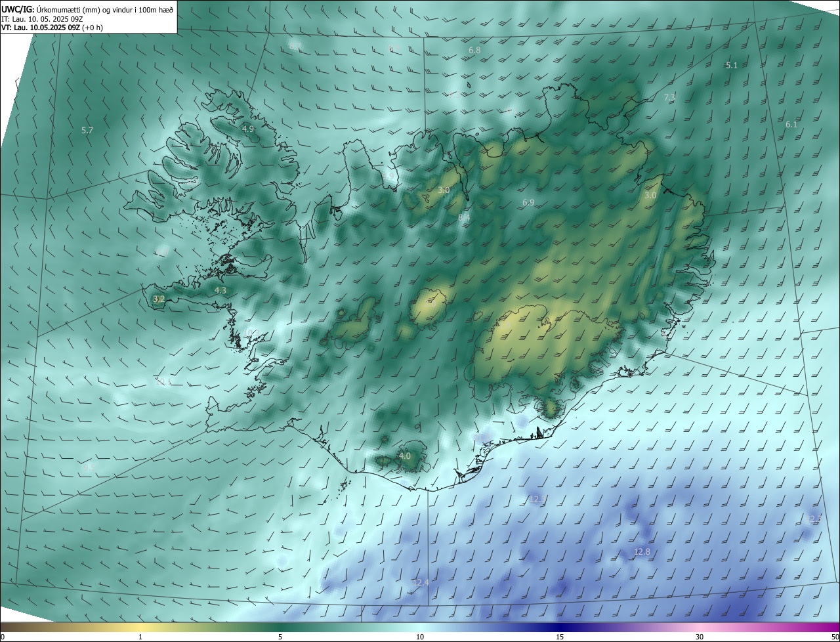Select the 30 tick on the colour scale
The image size is (840, 642).
coord(700,637)
